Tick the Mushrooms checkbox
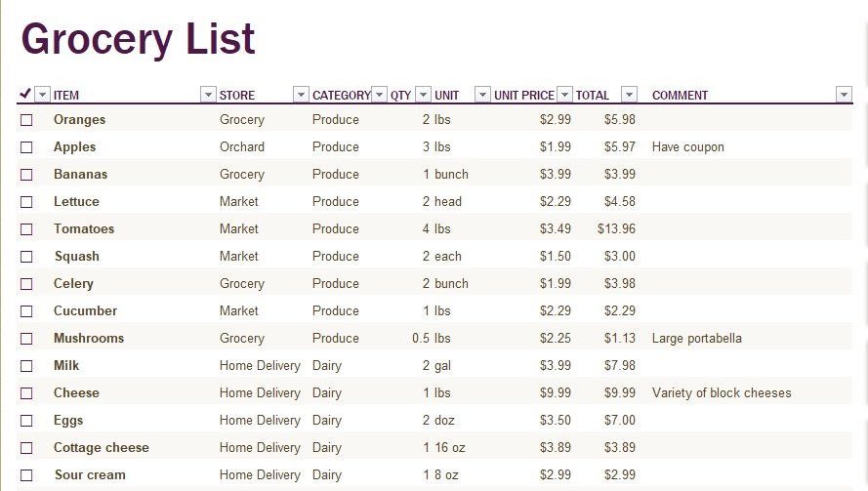 pyautogui.click(x=26, y=339)
